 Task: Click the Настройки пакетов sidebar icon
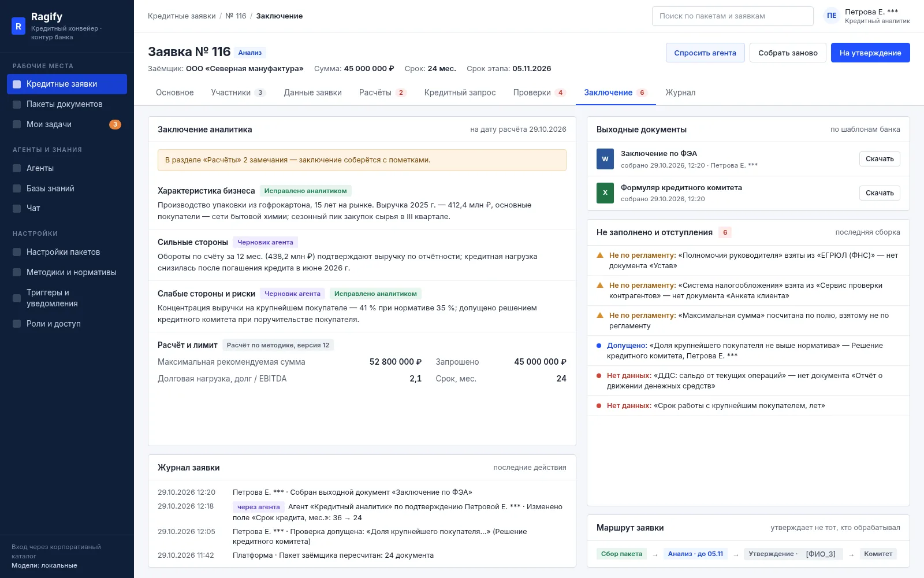[x=17, y=253]
